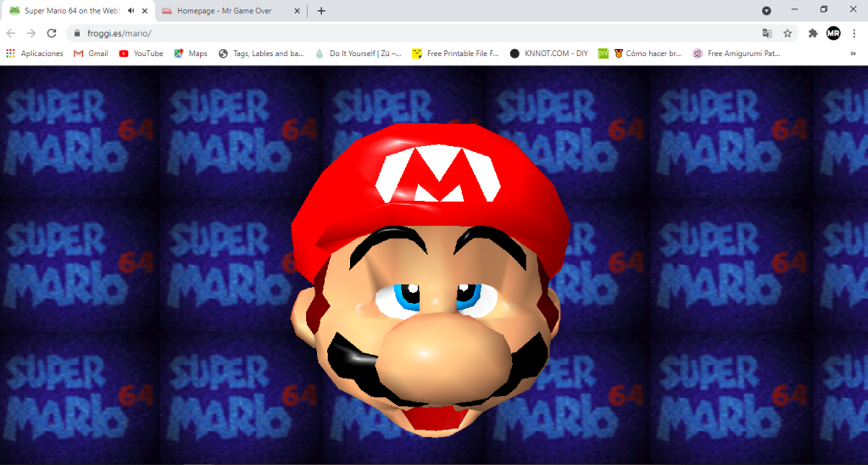Go forward to the next page
Viewport: 868px width, 465px height.
[x=31, y=33]
